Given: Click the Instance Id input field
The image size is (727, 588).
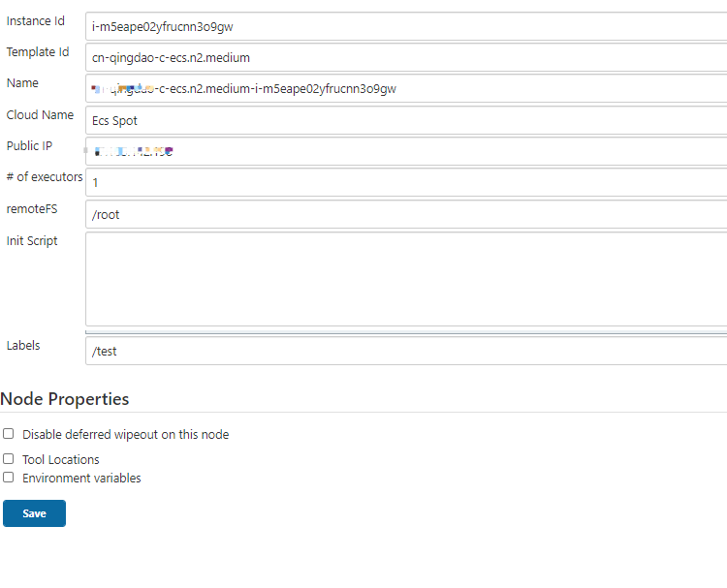Looking at the screenshot, I should [x=406, y=26].
